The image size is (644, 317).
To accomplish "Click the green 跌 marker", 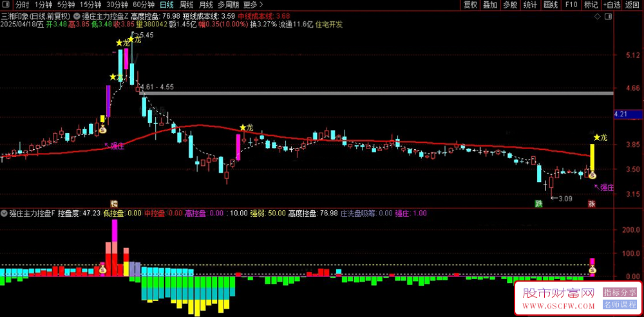I will pos(538,203).
